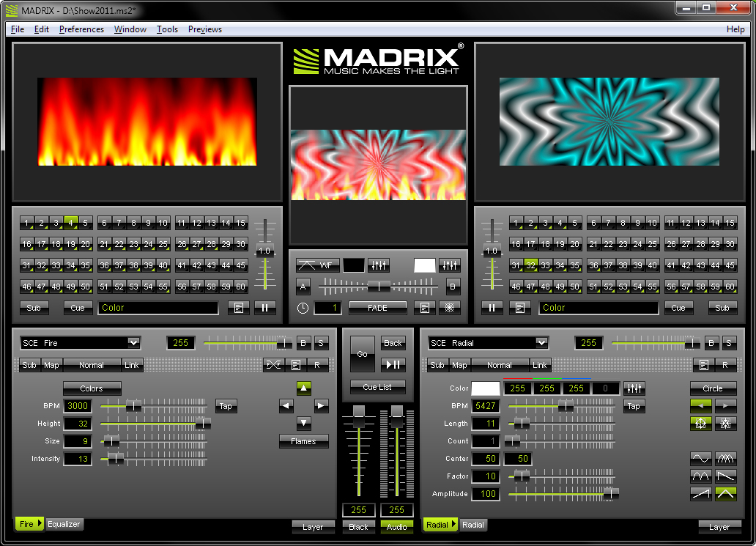Enable Radial right direction arrow

726,405
